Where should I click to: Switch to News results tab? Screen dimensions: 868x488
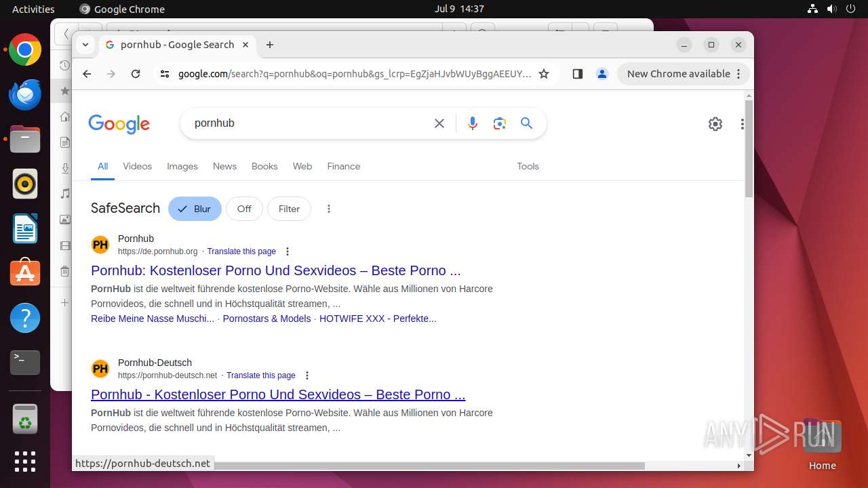click(x=224, y=166)
